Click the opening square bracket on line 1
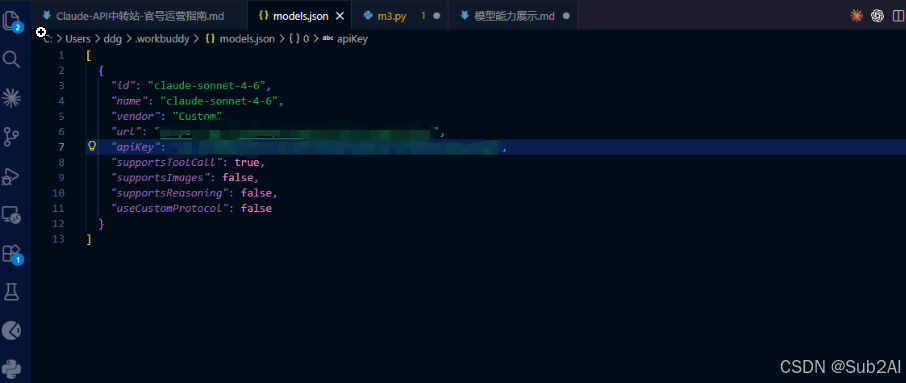This screenshot has height=383, width=906. (x=88, y=55)
